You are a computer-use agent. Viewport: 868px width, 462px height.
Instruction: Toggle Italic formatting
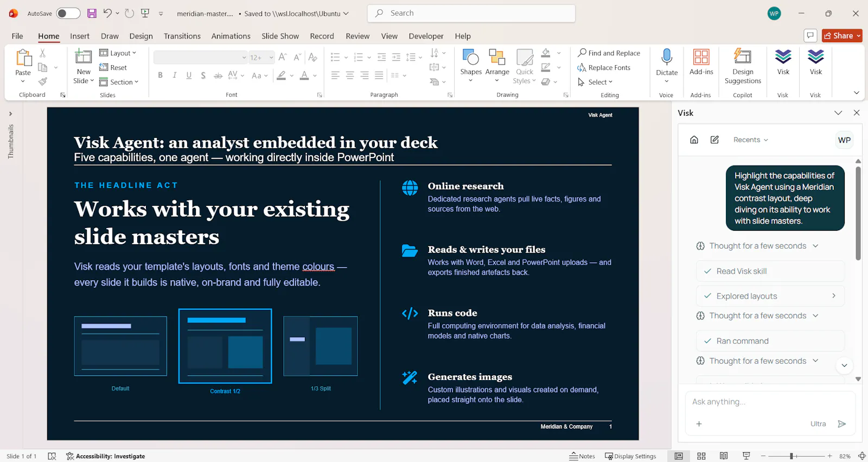click(x=175, y=75)
